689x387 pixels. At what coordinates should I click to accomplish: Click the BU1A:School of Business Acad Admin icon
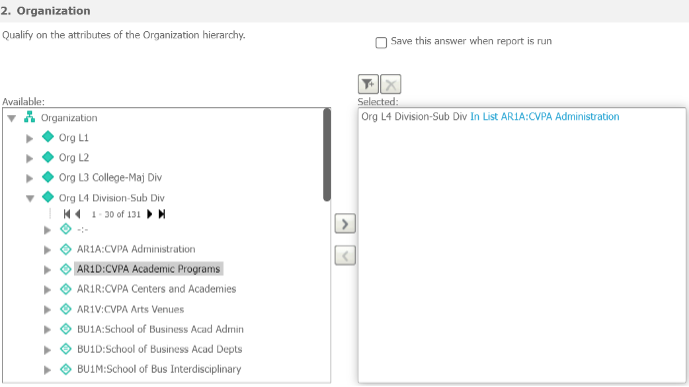pyautogui.click(x=65, y=329)
